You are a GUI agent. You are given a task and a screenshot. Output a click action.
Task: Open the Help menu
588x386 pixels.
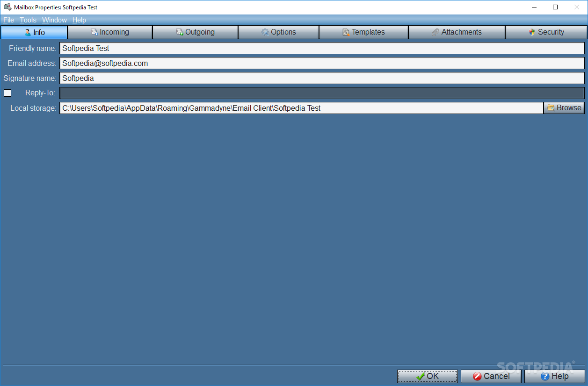point(79,20)
